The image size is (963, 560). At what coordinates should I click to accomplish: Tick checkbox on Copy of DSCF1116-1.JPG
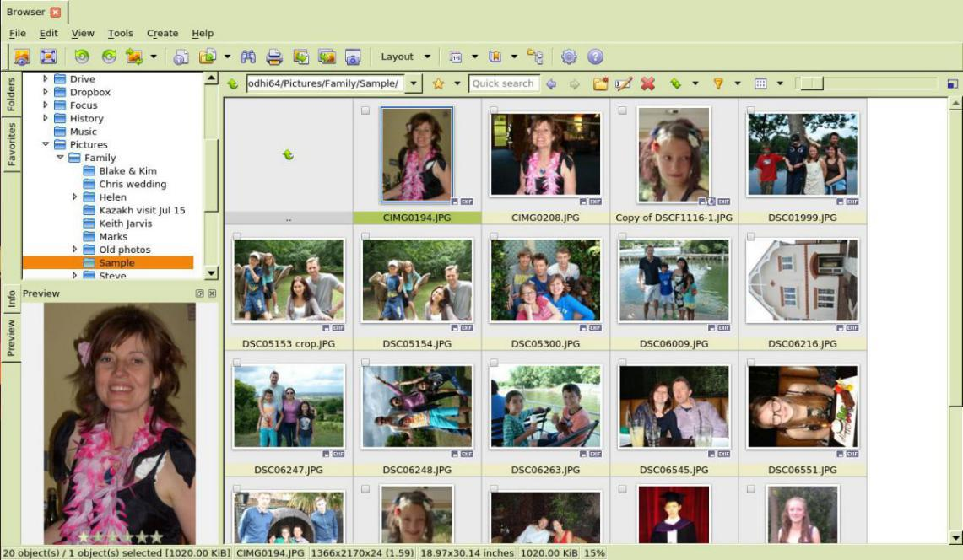(x=622, y=110)
